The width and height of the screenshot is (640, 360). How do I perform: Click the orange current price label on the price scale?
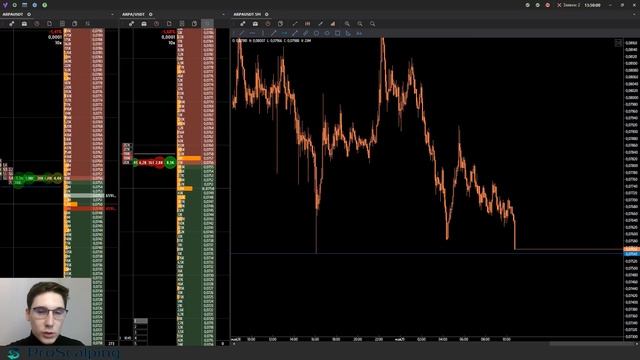(632, 249)
